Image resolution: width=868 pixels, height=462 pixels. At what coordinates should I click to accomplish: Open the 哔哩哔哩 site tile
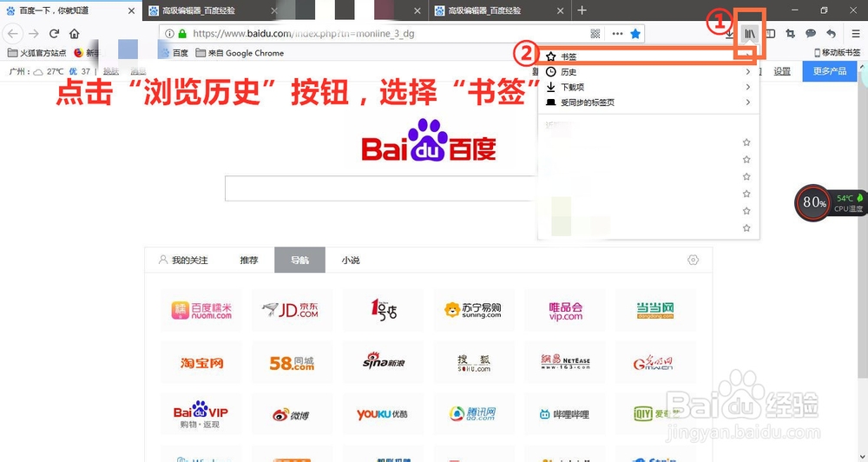tap(565, 414)
